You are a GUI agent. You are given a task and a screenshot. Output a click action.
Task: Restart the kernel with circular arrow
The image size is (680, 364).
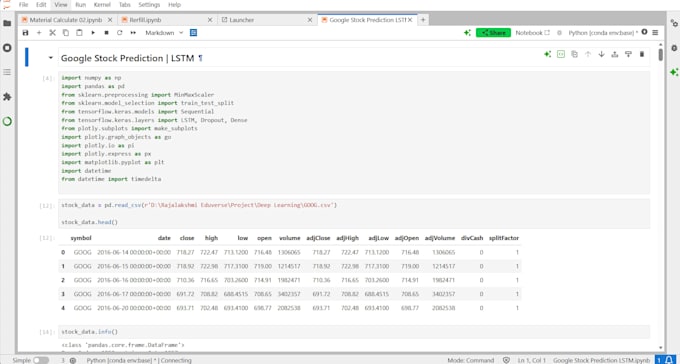[120, 33]
